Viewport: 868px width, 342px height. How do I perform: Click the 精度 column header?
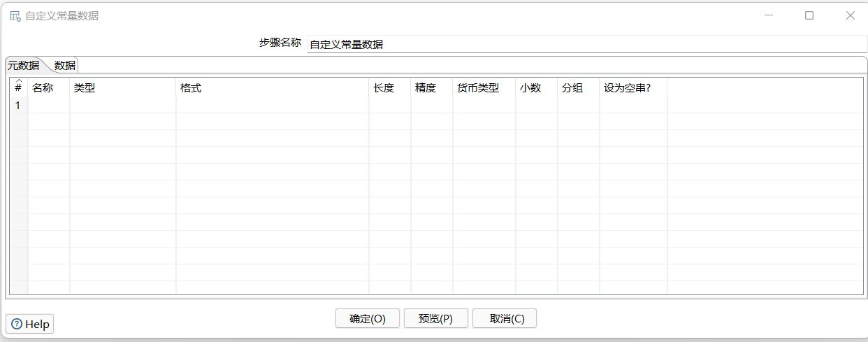pyautogui.click(x=432, y=88)
